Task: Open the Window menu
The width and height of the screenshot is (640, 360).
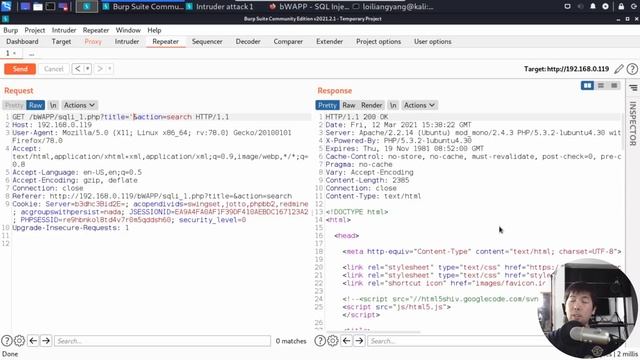Action: coord(128,30)
